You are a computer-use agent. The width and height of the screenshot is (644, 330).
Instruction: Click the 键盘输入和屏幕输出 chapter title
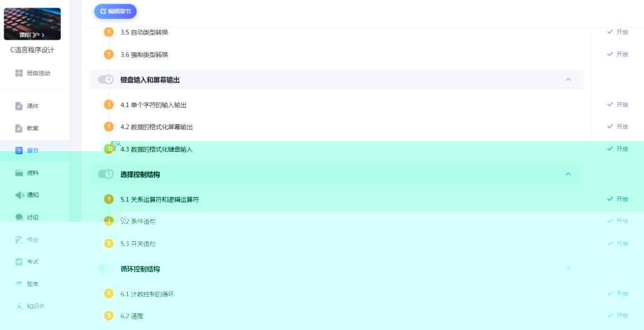[x=150, y=80]
